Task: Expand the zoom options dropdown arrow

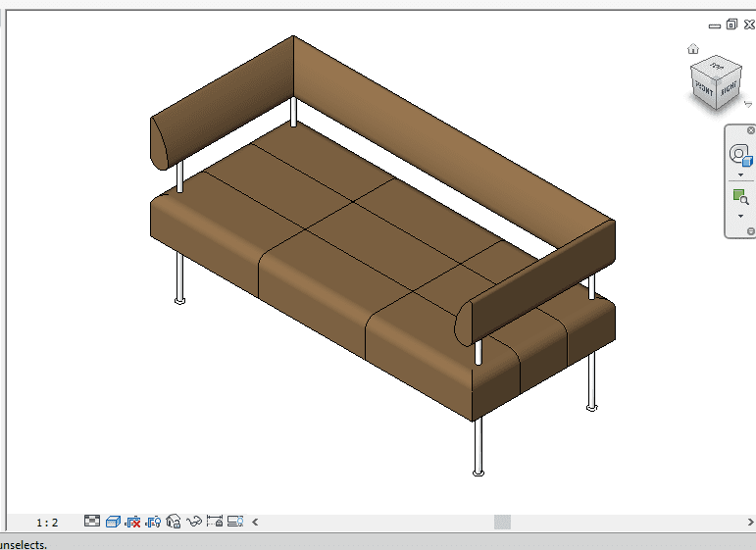Action: (740, 216)
